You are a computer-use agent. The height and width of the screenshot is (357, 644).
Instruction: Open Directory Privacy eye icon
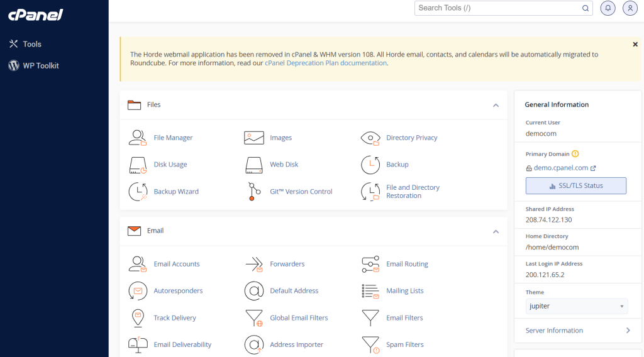pyautogui.click(x=370, y=138)
